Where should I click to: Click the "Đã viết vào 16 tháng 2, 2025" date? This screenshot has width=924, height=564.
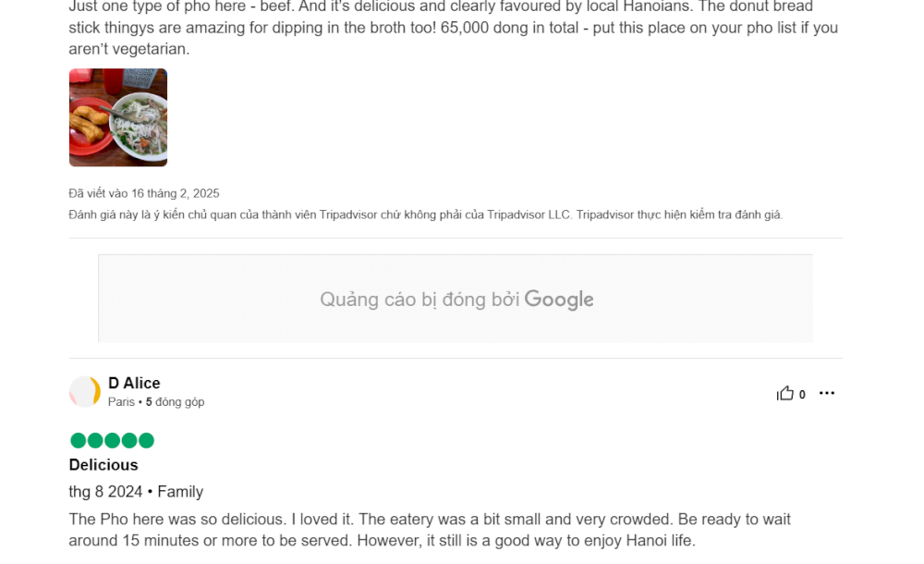point(142,192)
